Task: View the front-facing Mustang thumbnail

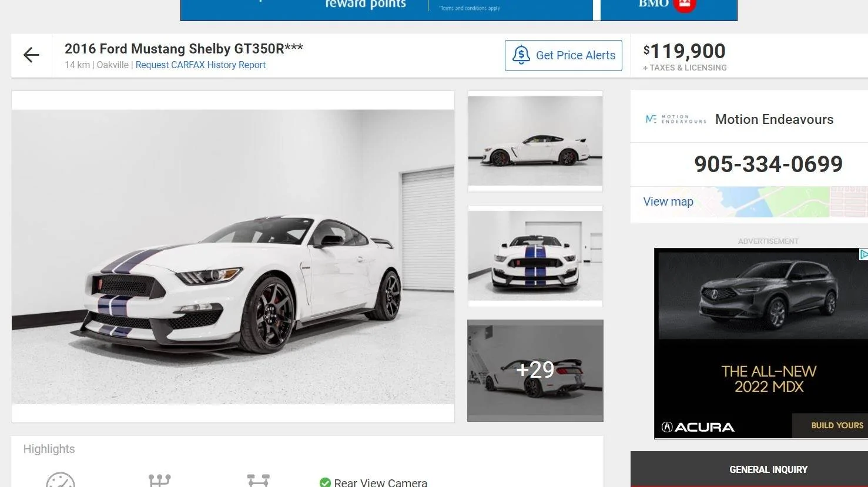Action: coord(535,256)
